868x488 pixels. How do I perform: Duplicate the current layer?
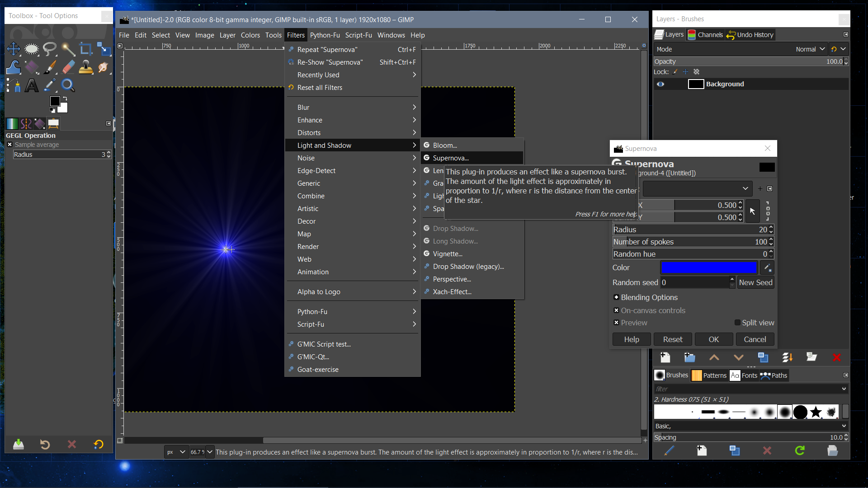point(763,357)
